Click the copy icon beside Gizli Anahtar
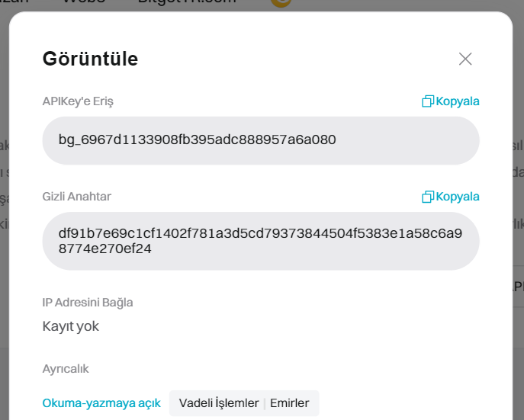This screenshot has height=420, width=524. pos(428,197)
